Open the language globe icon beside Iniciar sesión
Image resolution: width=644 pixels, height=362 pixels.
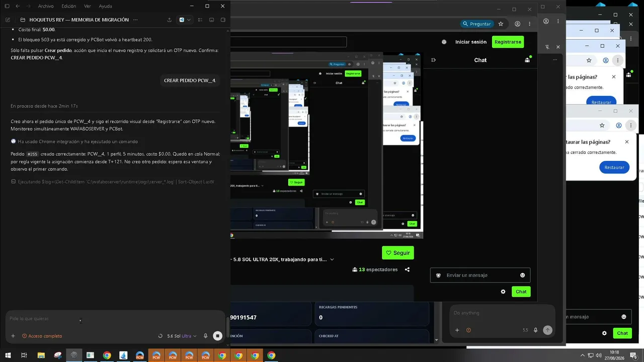point(444,42)
